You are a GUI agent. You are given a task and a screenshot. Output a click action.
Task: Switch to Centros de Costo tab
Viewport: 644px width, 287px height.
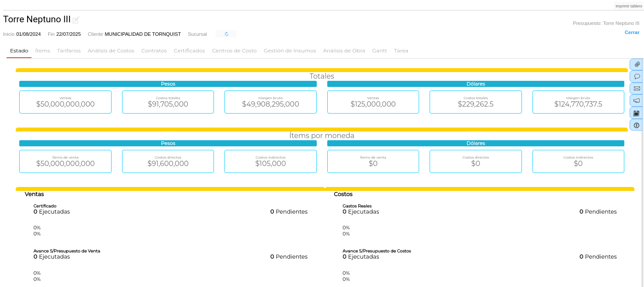click(234, 51)
